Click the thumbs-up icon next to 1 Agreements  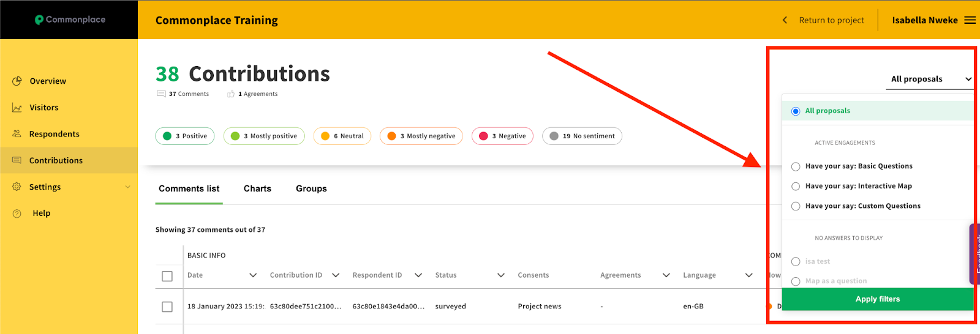(231, 94)
